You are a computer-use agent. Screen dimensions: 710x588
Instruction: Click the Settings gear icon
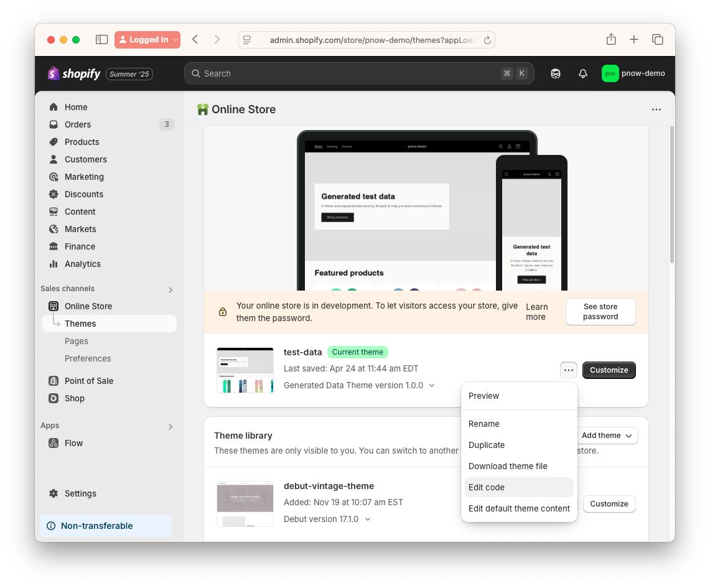tap(54, 493)
